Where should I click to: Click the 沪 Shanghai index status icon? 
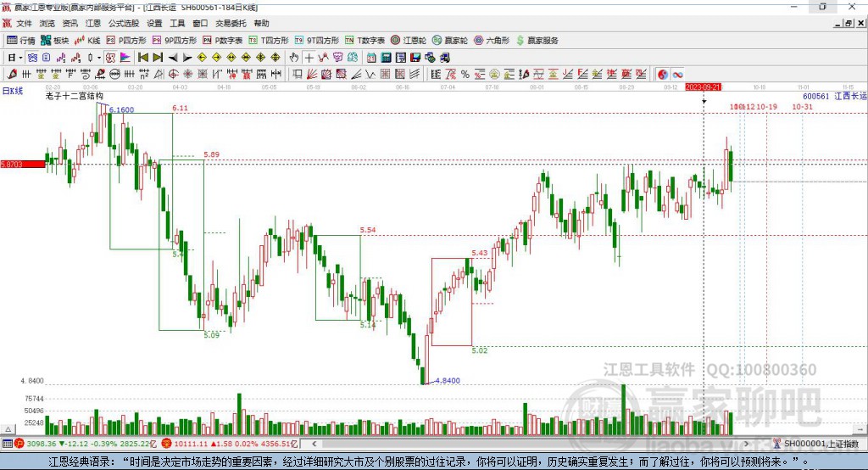(20, 444)
